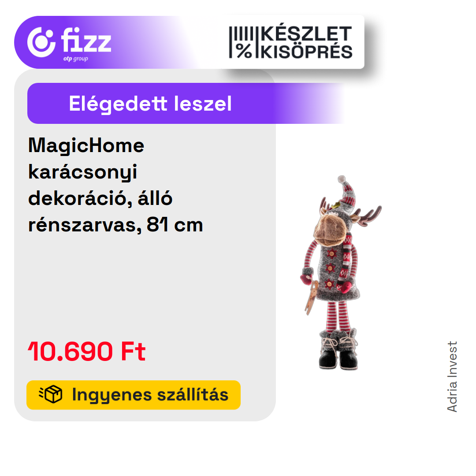476x476 pixels.
Task: Select the Ingyenes szállítás yellow badge
Action: click(134, 394)
